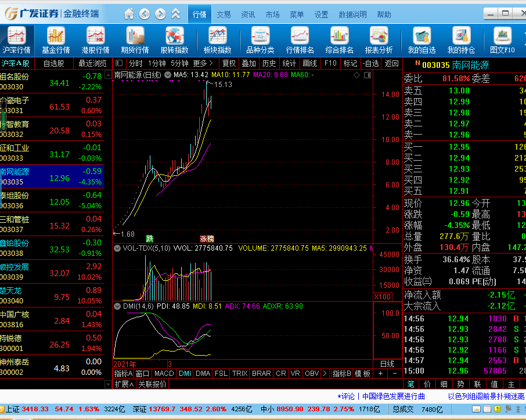Open 期货行情 toolbar icon
This screenshot has height=420, width=526.
tap(135, 41)
